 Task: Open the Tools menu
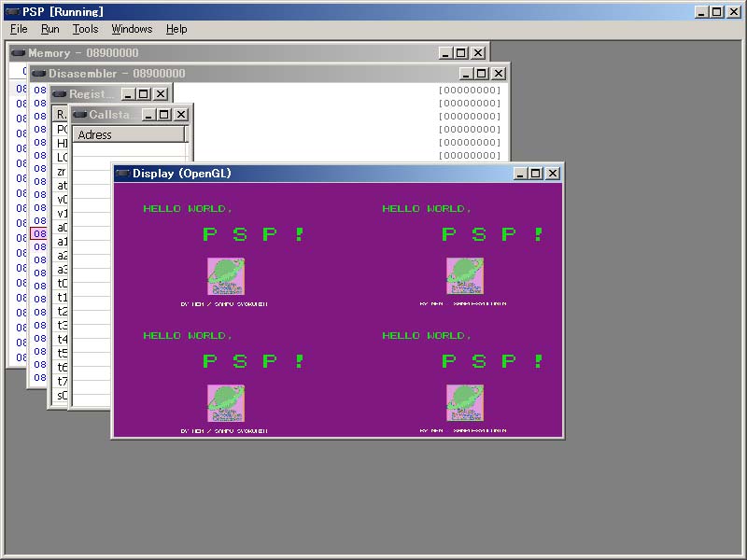pos(85,29)
